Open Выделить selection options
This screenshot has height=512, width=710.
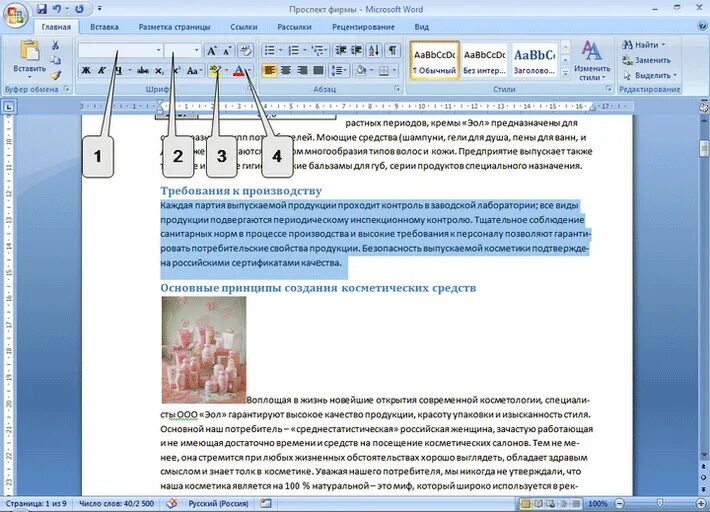pyautogui.click(x=651, y=75)
